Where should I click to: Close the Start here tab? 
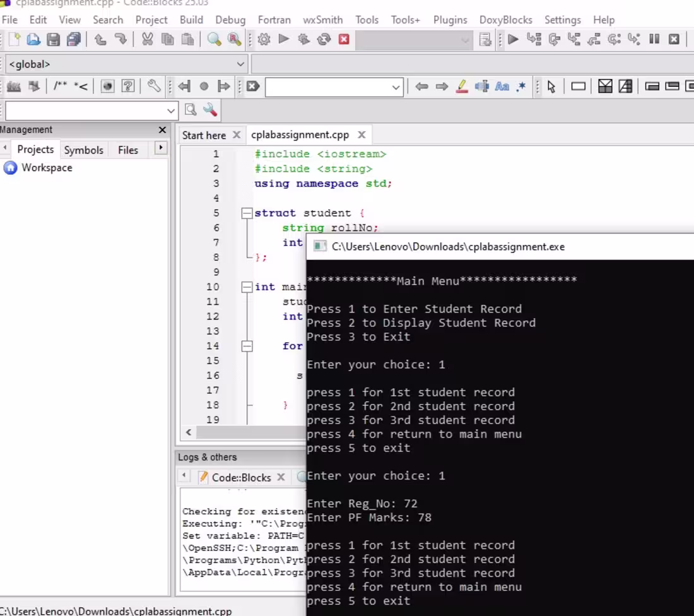[237, 134]
